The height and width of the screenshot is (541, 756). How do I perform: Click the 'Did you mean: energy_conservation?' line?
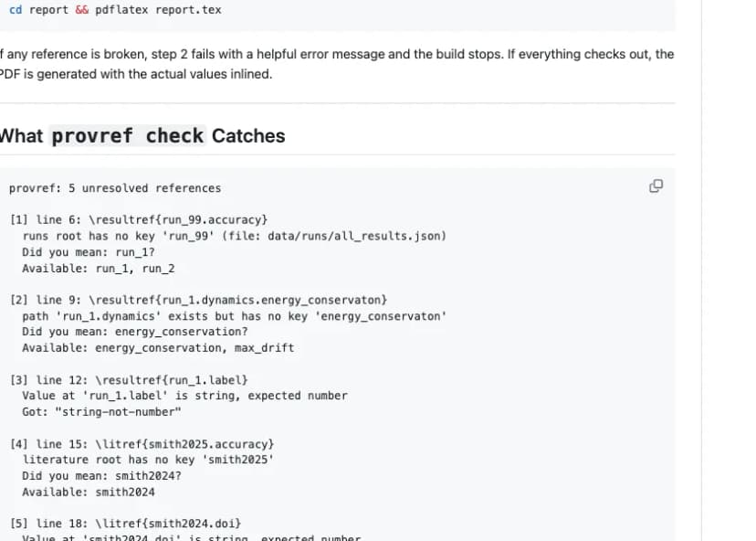[x=135, y=332]
